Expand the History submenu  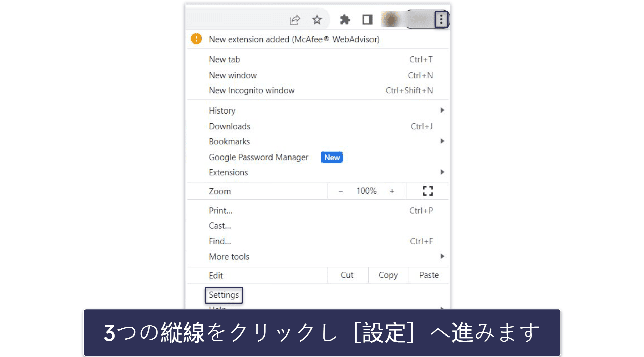tap(318, 110)
